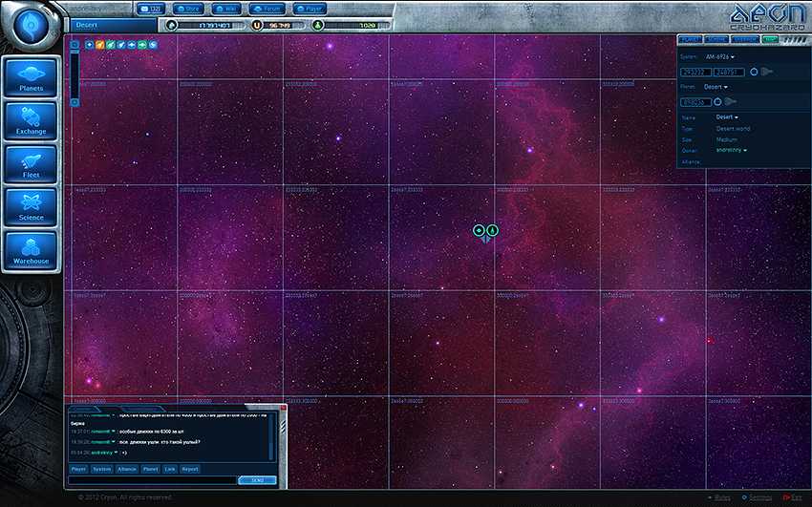This screenshot has width=812, height=507.
Task: Toggle the first blue map filter icon
Action: coord(89,45)
